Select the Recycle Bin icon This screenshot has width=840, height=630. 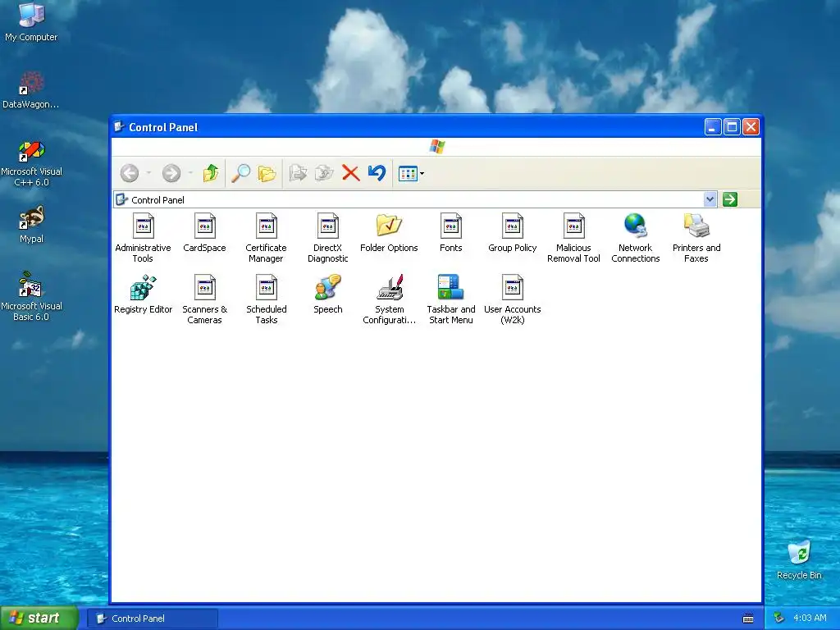pyautogui.click(x=799, y=559)
